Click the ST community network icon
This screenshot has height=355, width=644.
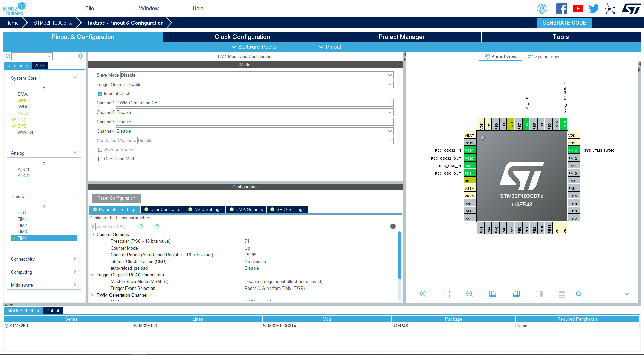point(610,9)
